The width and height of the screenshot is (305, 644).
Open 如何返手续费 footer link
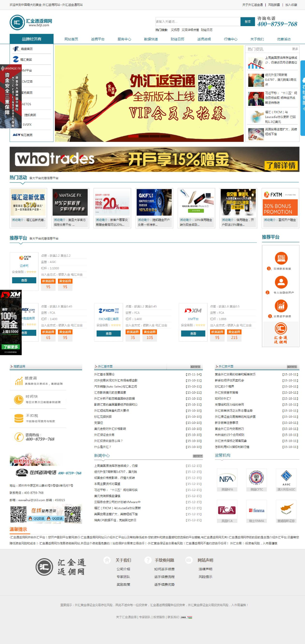pyautogui.click(x=164, y=569)
